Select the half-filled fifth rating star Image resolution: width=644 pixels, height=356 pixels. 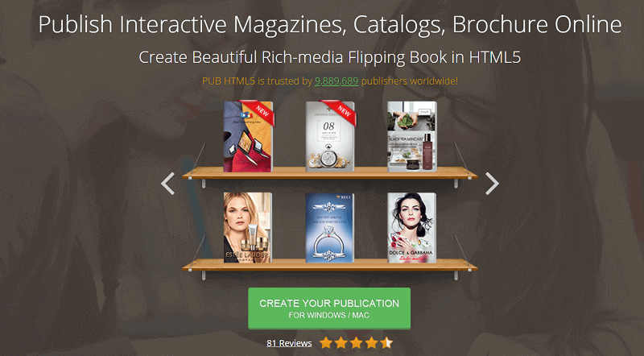point(386,342)
